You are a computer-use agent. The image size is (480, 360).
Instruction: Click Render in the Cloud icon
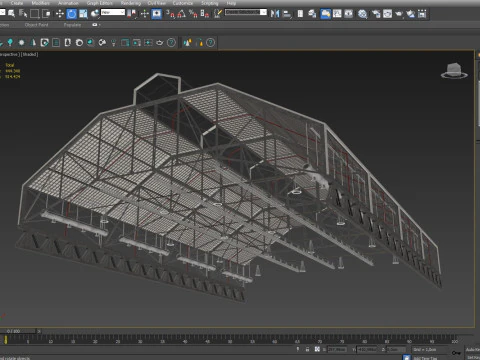tap(411, 14)
